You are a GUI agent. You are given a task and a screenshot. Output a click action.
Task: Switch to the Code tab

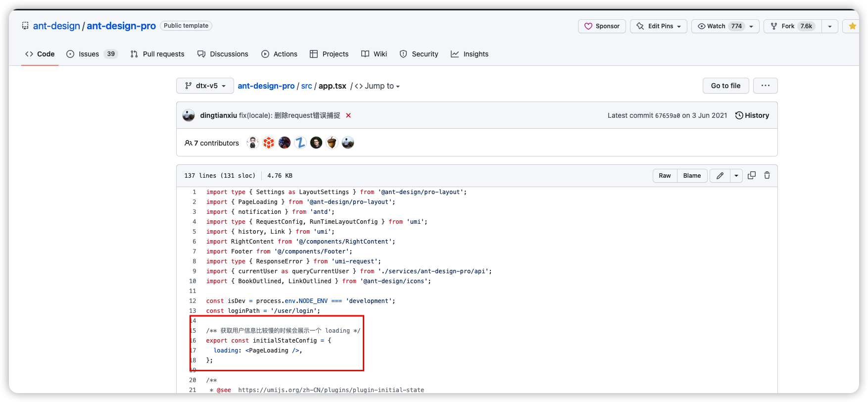click(40, 54)
